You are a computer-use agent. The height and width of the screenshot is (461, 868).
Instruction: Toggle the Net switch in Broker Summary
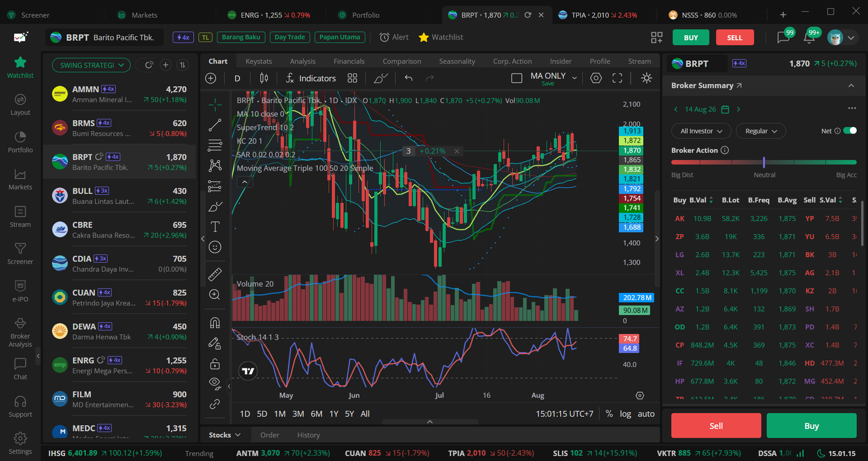[850, 131]
